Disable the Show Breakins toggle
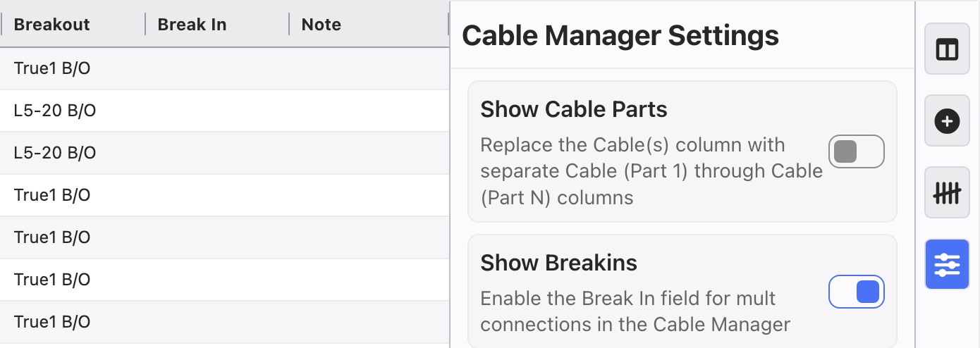Screen dimensions: 980x348 (856, 292)
